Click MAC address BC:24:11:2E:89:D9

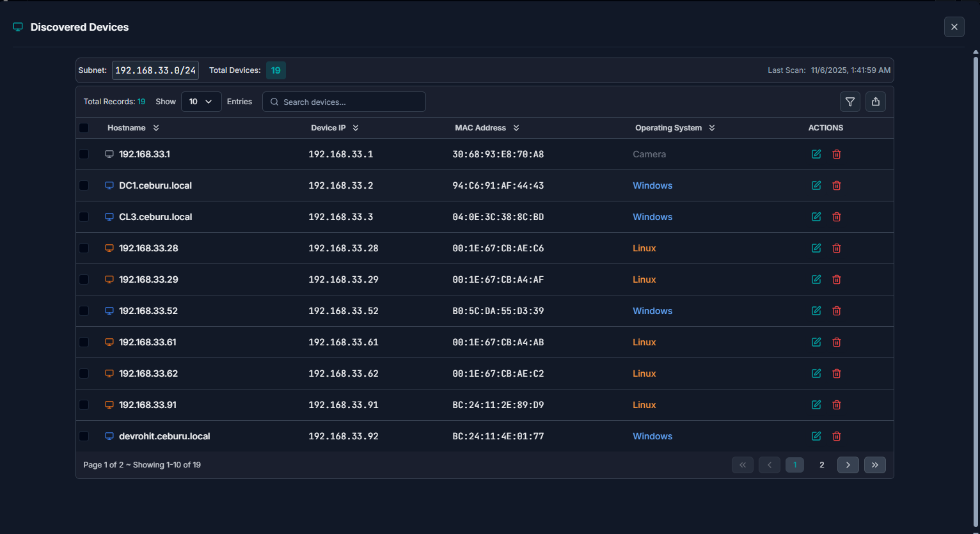[x=498, y=405]
